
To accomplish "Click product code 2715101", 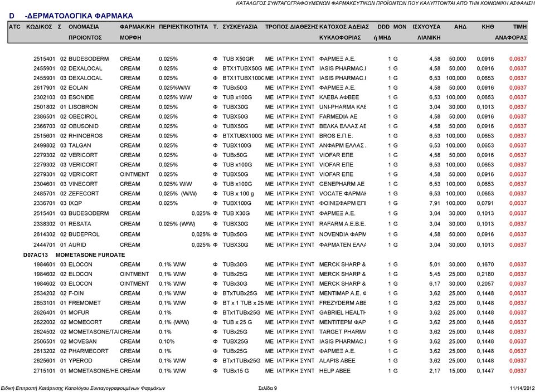I will coord(45,371).
